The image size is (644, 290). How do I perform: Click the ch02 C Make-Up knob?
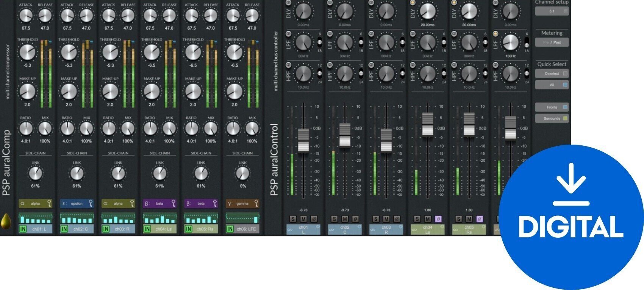coord(69,92)
